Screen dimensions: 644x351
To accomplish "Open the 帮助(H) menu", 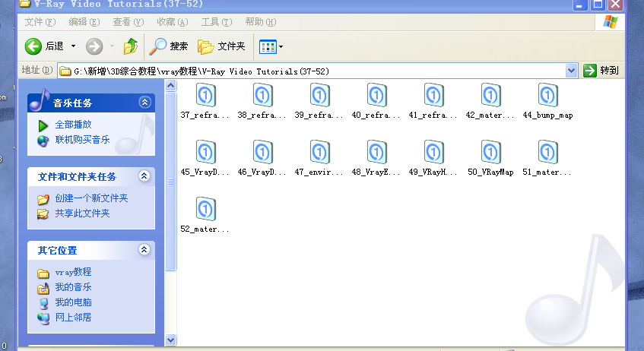I will point(260,22).
